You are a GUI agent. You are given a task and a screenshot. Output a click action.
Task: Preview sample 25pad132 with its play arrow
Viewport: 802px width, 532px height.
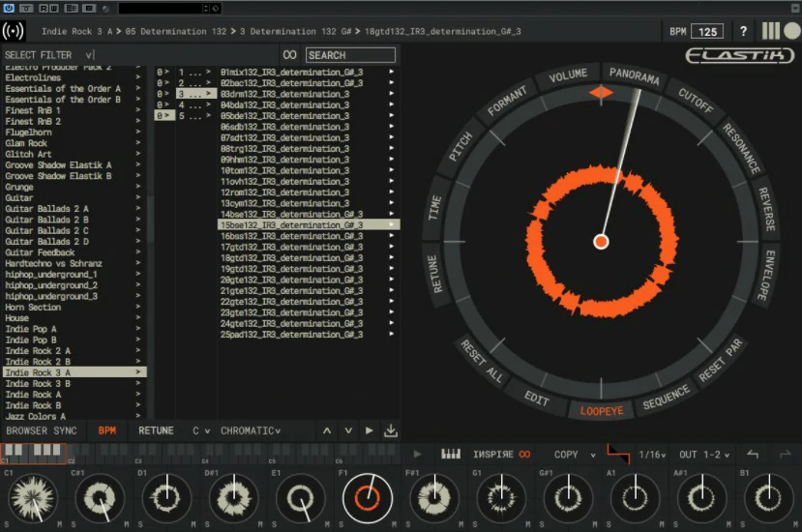[x=391, y=334]
